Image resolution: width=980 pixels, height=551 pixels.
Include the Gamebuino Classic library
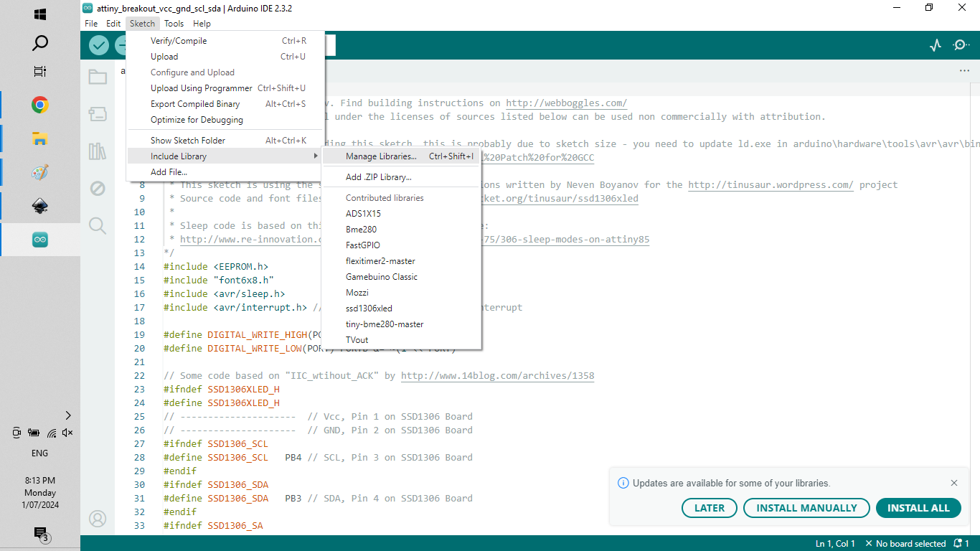pos(401,277)
